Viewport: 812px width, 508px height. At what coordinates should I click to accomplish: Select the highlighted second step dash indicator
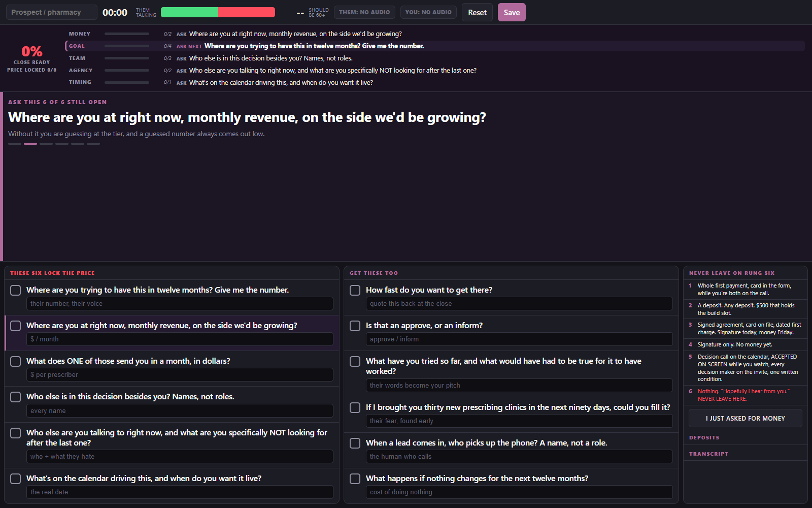click(30, 144)
